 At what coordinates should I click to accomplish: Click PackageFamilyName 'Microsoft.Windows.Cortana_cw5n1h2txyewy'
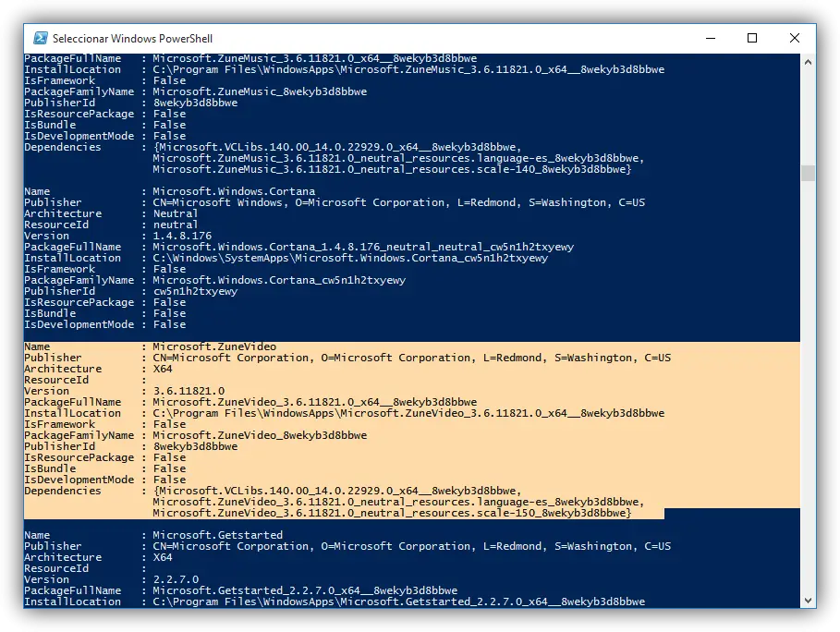coord(279,280)
